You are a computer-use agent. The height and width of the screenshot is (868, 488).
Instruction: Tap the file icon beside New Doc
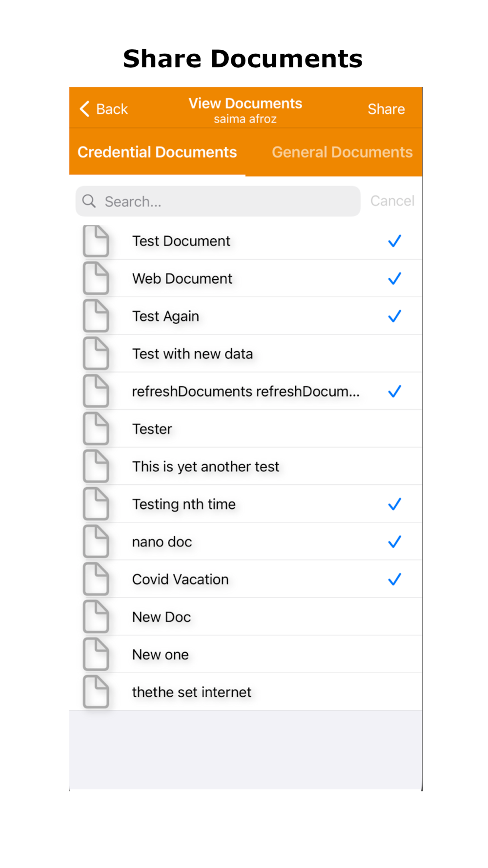[x=96, y=617]
